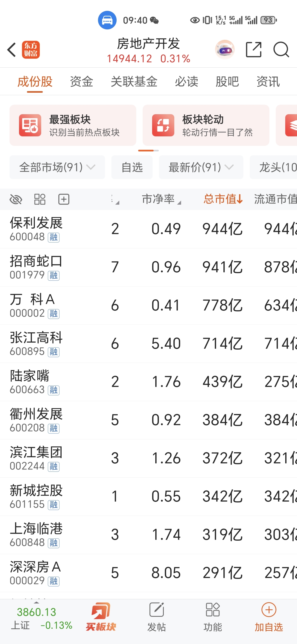Switch to the 关联基金 tab

point(134,82)
